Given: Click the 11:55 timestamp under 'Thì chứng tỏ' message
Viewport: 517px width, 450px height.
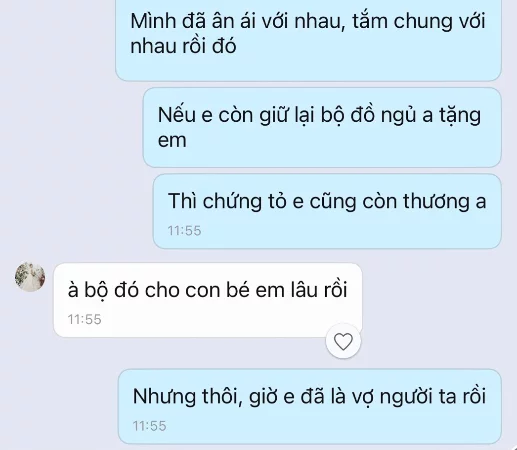Looking at the screenshot, I should 184,231.
